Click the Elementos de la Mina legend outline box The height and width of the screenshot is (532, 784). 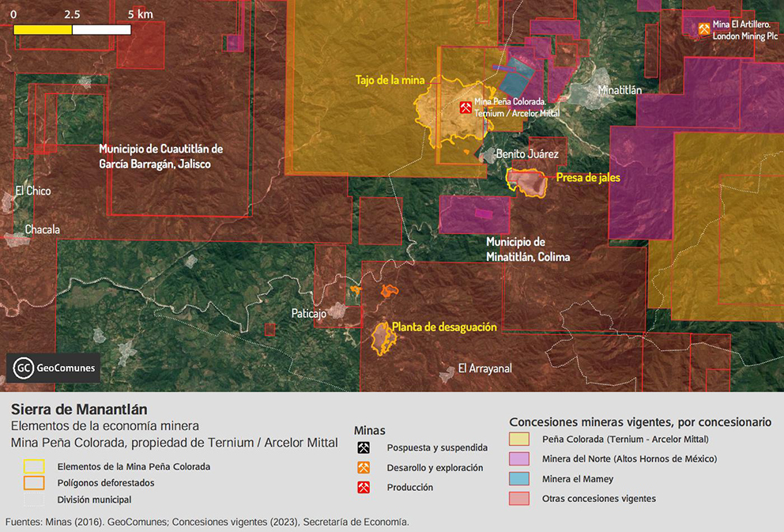[x=34, y=466]
